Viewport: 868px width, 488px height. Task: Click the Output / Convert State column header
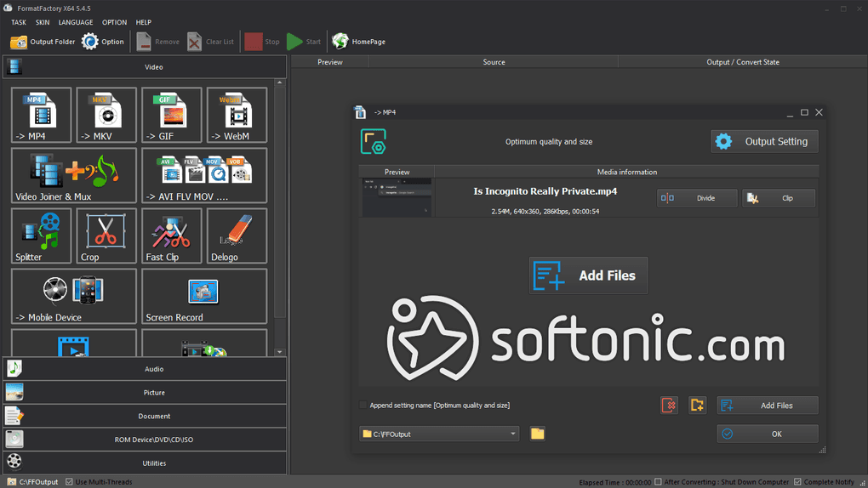(x=742, y=62)
